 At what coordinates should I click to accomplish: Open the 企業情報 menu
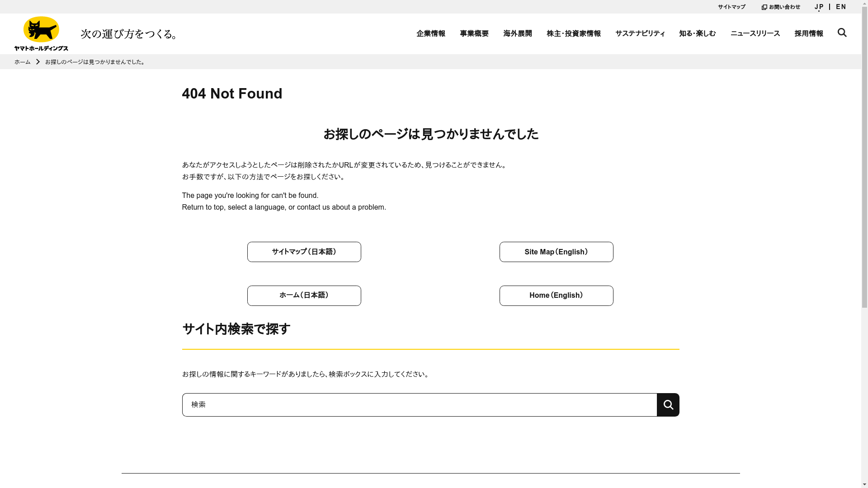pyautogui.click(x=430, y=33)
